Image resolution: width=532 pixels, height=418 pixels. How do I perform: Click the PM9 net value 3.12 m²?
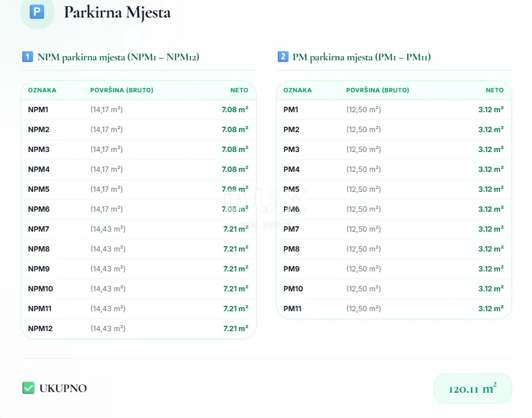491,269
